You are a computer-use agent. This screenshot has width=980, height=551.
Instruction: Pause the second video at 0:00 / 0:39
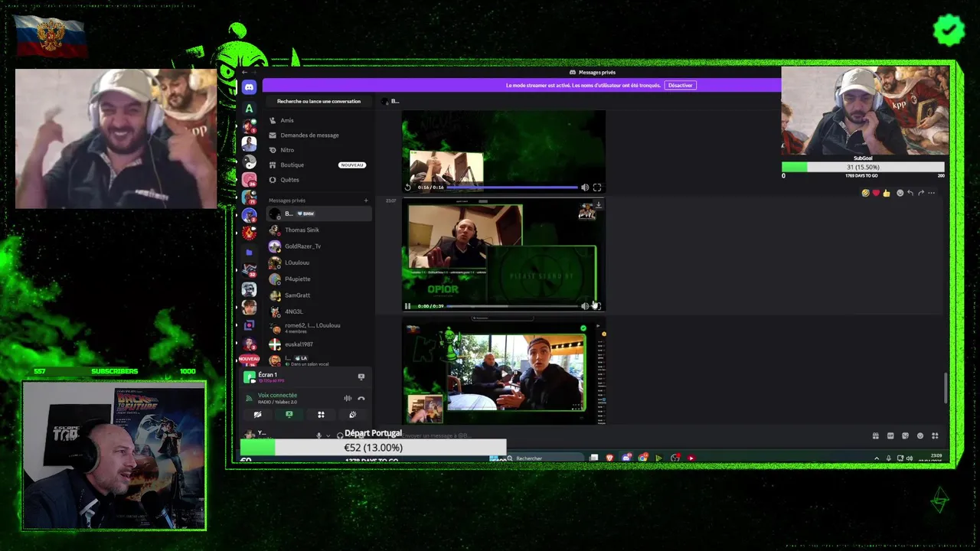tap(407, 306)
